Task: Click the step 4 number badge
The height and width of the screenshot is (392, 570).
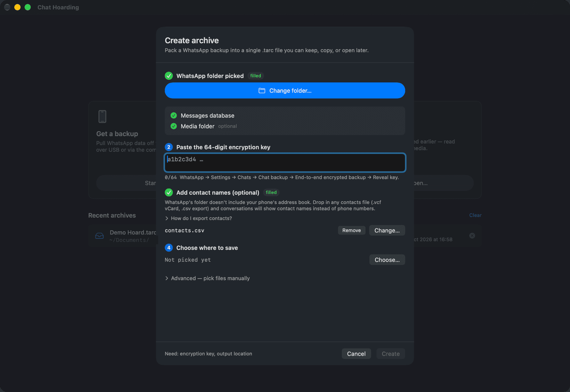Action: click(x=169, y=248)
